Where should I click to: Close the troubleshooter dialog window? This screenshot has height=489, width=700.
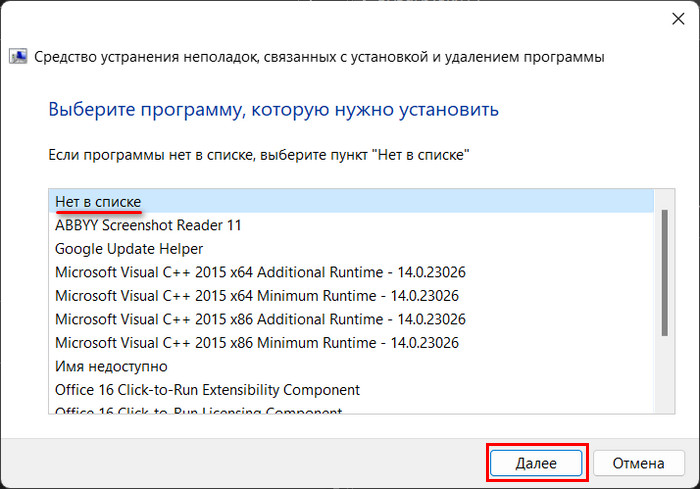click(x=678, y=19)
